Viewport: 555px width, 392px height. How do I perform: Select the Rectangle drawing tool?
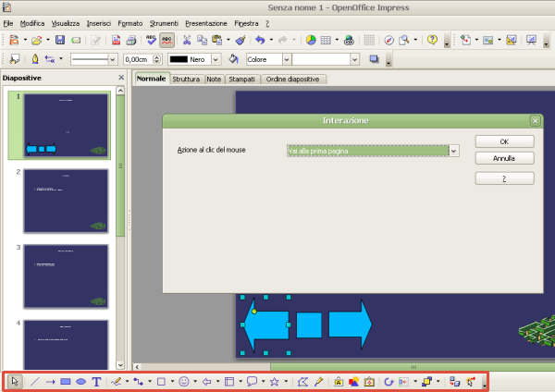(66, 381)
